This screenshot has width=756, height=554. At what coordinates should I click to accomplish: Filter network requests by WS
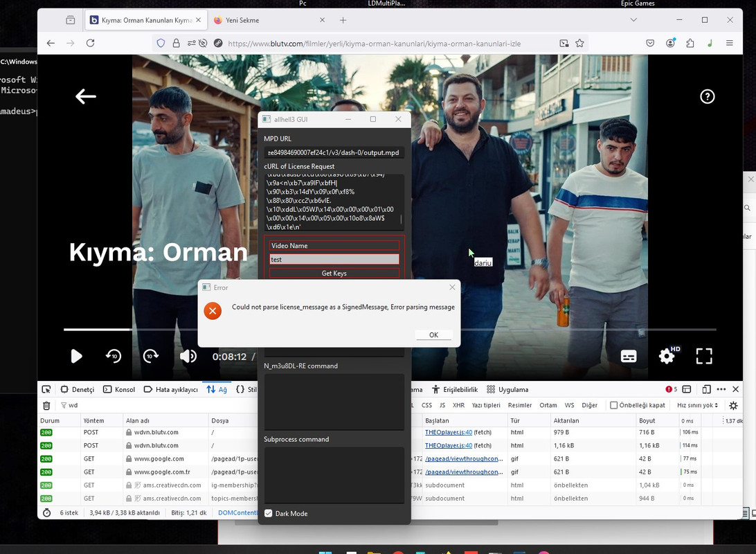point(569,406)
